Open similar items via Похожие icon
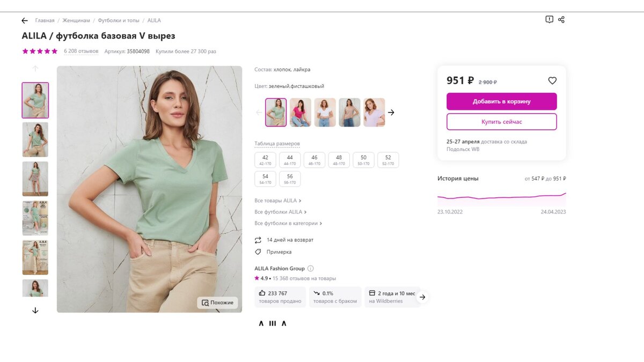Screen dimensions: 644x362 tap(217, 302)
